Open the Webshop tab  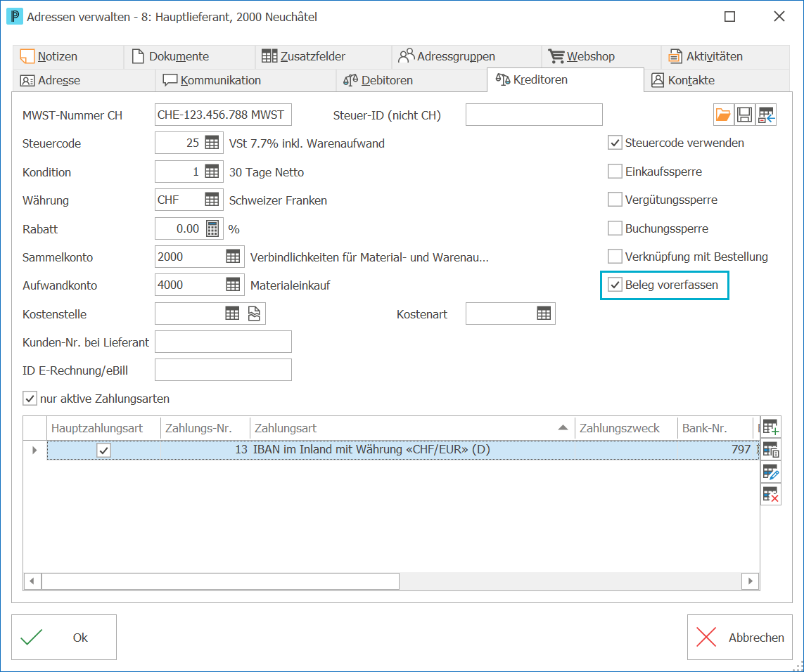[601, 56]
